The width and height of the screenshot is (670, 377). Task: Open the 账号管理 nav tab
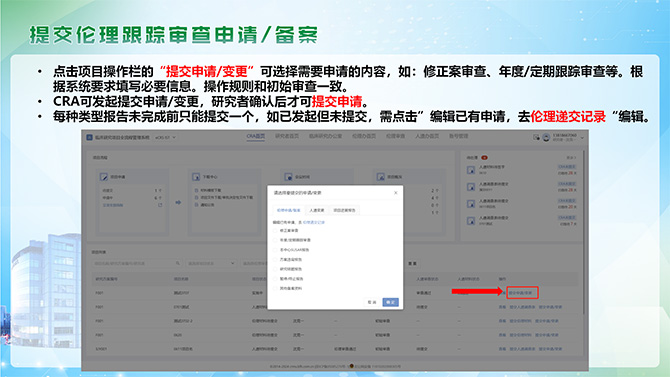click(458, 136)
